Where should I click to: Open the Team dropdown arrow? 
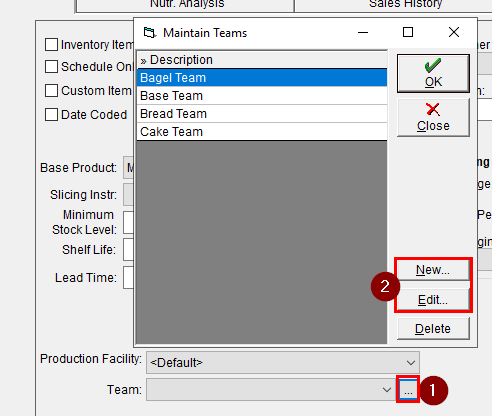point(387,389)
